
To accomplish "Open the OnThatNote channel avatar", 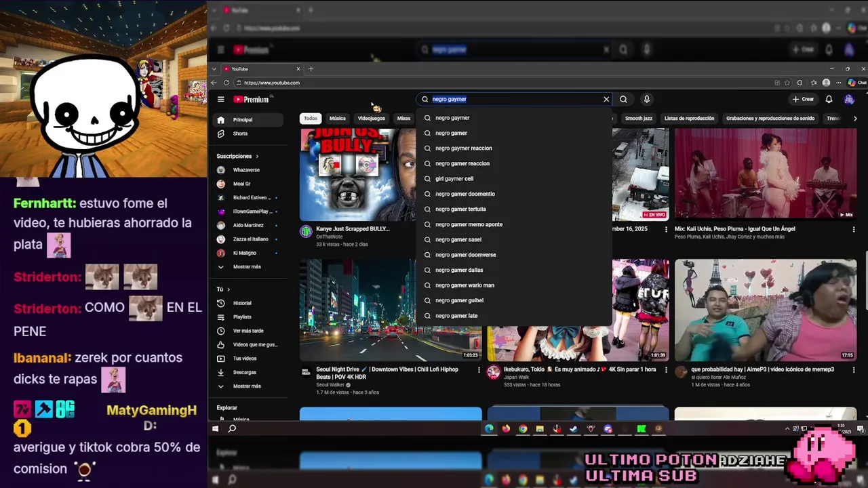I will (306, 232).
